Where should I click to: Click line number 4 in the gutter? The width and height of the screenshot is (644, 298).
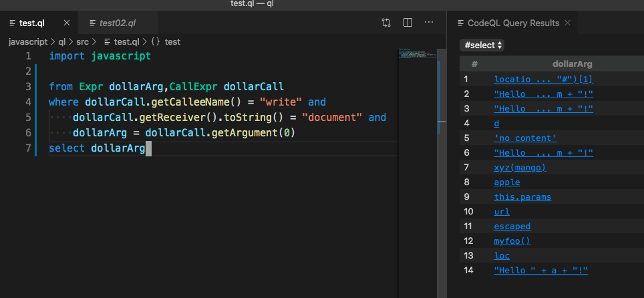pyautogui.click(x=28, y=102)
